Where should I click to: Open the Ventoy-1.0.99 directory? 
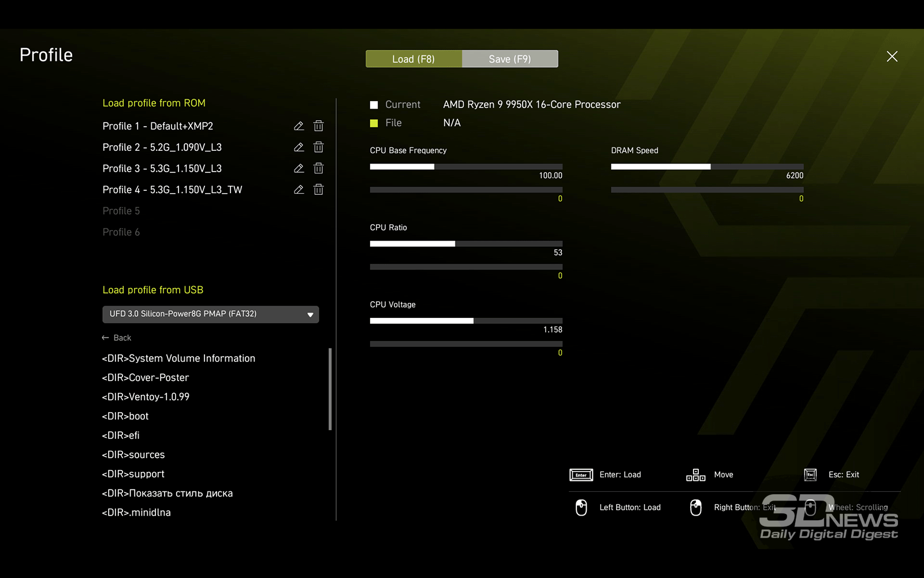point(146,397)
